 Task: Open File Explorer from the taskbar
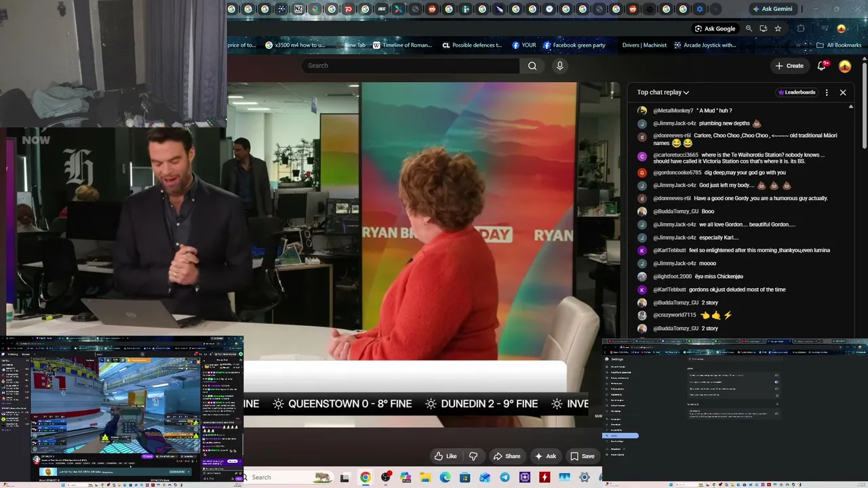click(x=425, y=478)
